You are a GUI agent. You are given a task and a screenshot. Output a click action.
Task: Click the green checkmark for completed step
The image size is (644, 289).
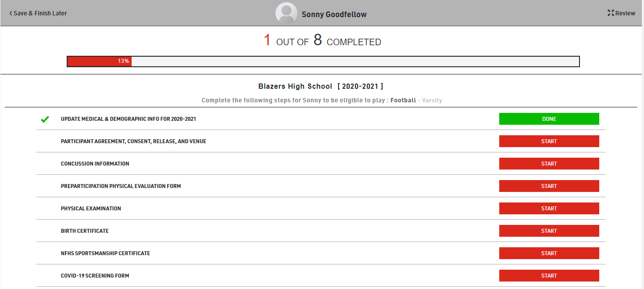(x=44, y=119)
